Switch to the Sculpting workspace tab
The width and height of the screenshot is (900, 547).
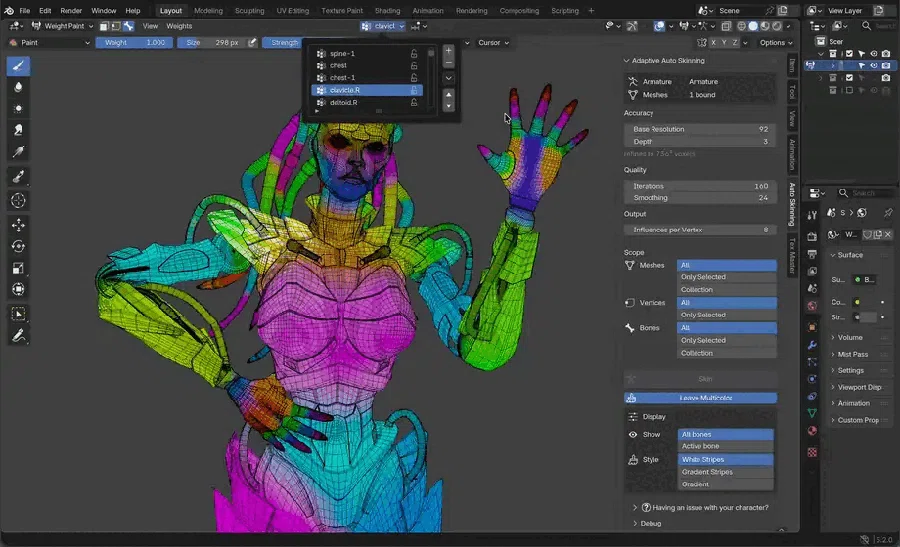tap(249, 10)
